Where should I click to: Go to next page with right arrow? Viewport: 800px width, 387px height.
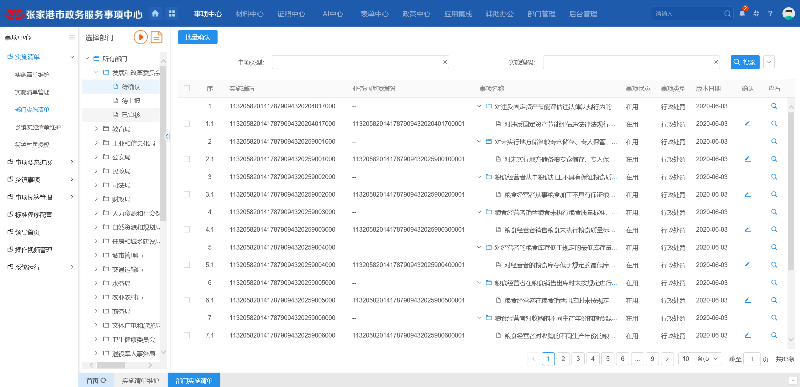tap(667, 358)
